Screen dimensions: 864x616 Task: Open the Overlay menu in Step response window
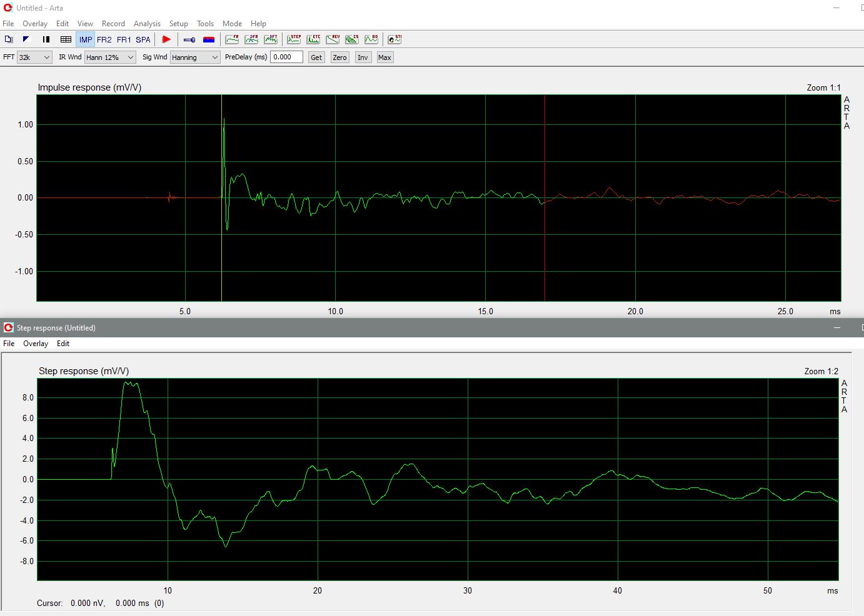point(36,344)
